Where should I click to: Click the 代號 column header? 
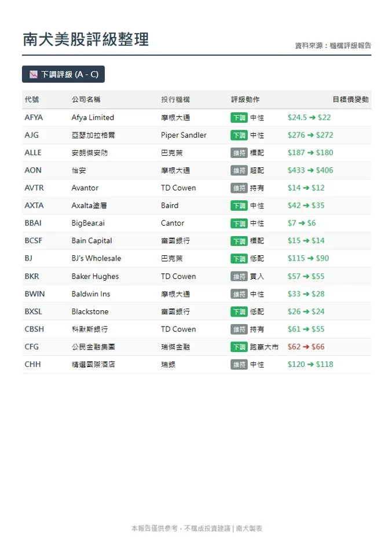pos(32,100)
